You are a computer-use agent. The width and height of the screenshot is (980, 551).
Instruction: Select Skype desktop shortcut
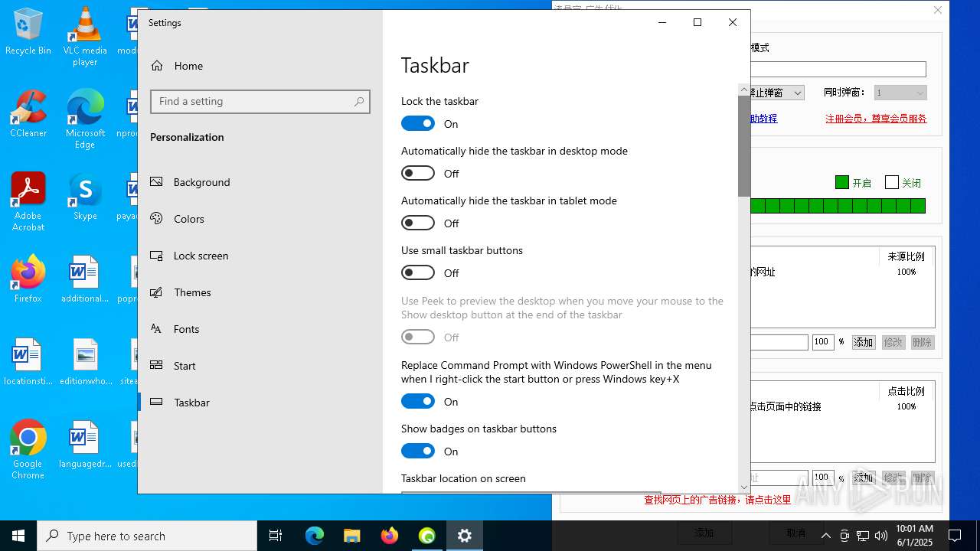pos(85,196)
